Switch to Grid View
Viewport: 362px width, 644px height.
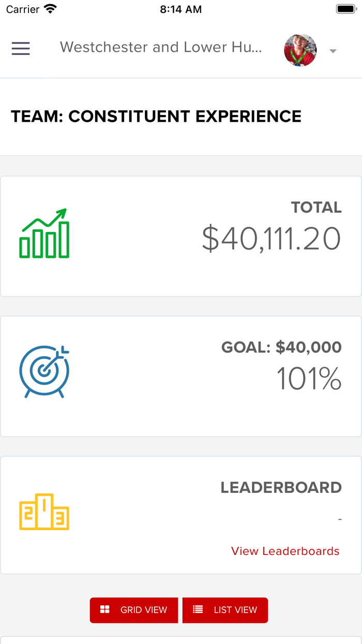click(x=134, y=610)
